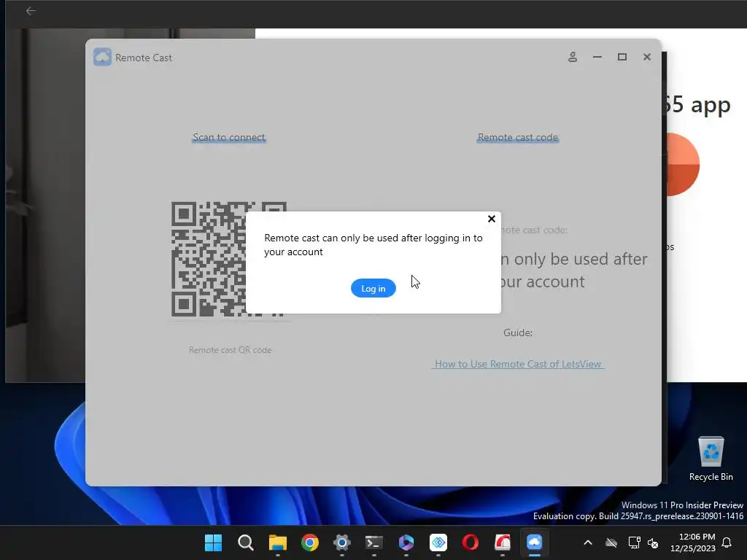The width and height of the screenshot is (747, 560).
Task: Switch to Remote cast code tab
Action: pyautogui.click(x=518, y=137)
